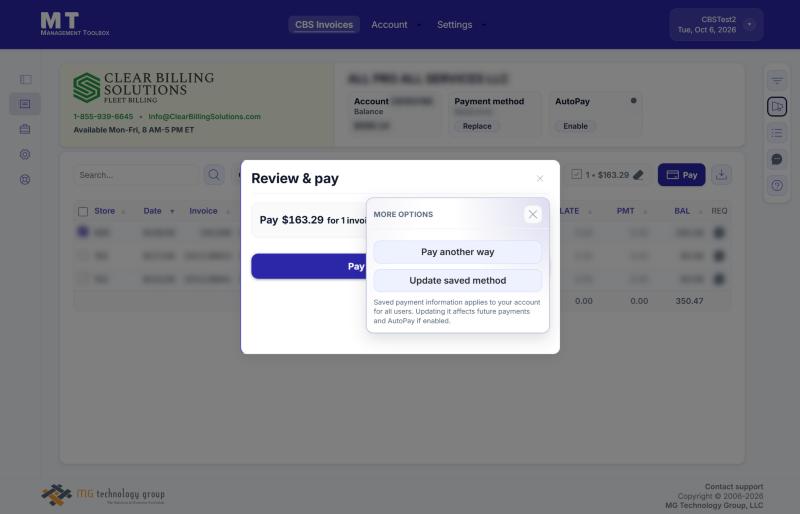Click the total balance value 350.47

(689, 301)
